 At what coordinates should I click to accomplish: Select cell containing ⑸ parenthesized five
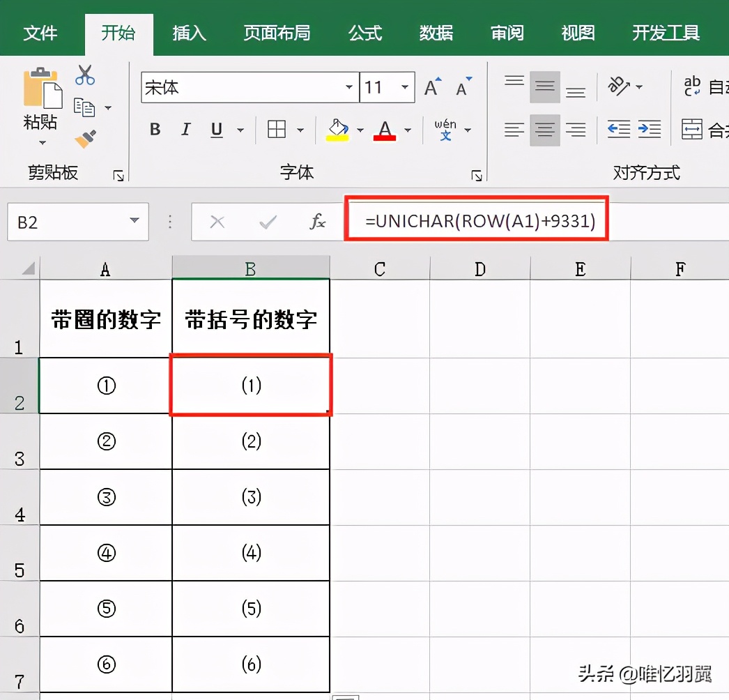251,609
